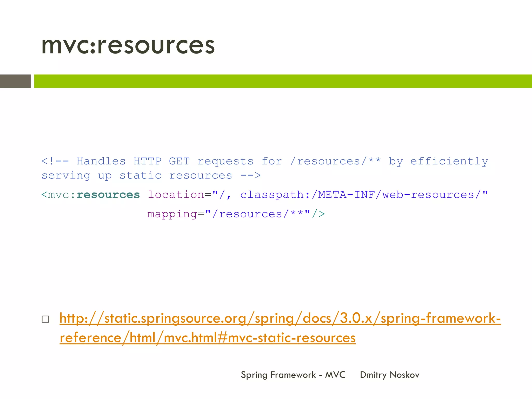Click the purple 'mapping' attribute name
Viewport: 532px width, 399px height.
172,214
